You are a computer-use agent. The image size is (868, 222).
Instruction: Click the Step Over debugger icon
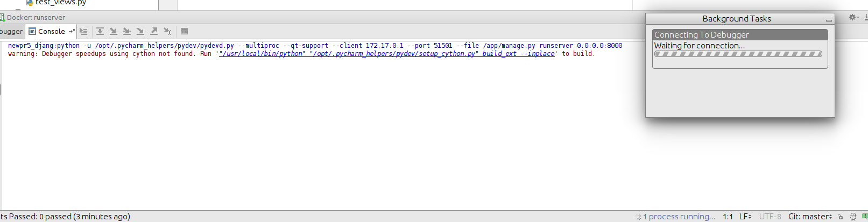[100, 31]
